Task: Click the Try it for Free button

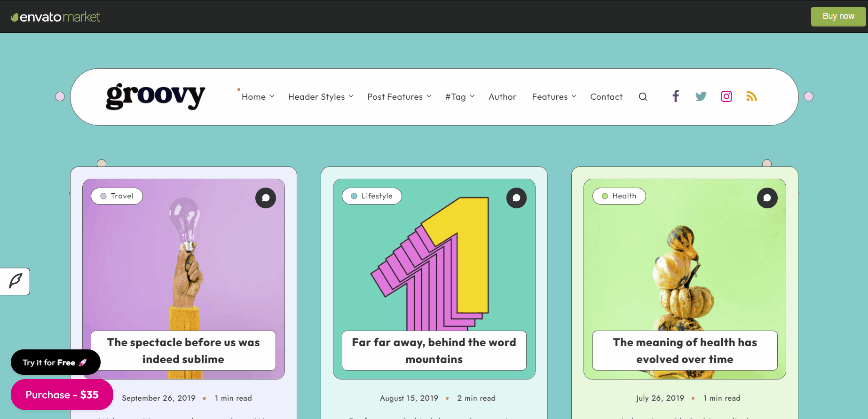Action: pos(55,363)
